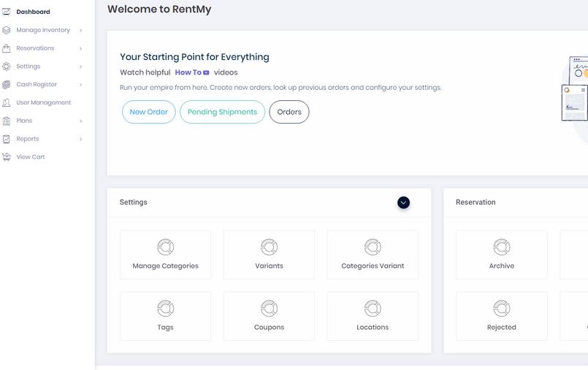588x370 pixels.
Task: Open the Plans menu item
Action: coord(24,121)
